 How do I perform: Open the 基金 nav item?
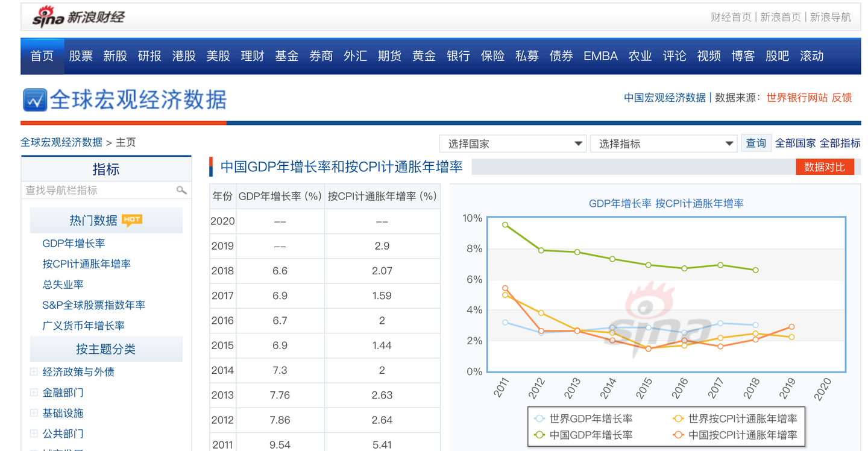click(x=287, y=56)
